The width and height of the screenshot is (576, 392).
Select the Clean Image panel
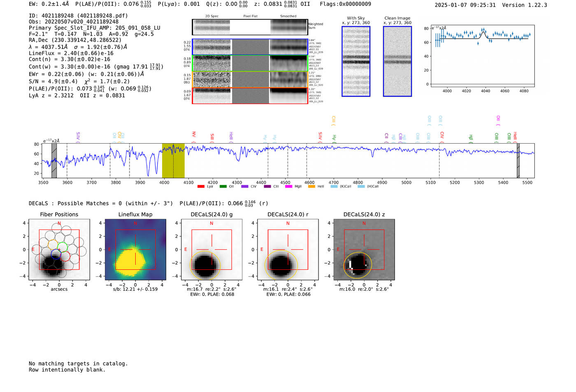click(397, 61)
